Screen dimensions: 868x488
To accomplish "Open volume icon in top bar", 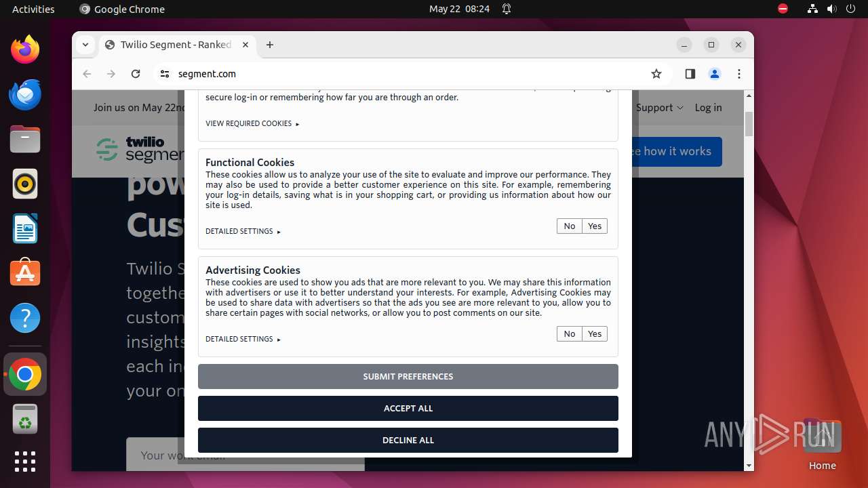I will [831, 9].
